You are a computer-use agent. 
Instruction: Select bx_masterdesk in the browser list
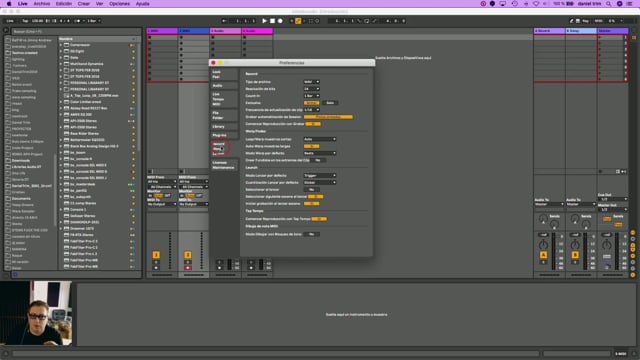[x=82, y=184]
